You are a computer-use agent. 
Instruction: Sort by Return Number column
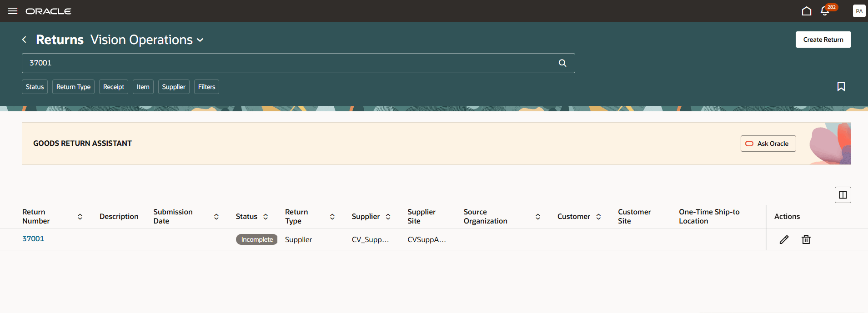click(80, 217)
